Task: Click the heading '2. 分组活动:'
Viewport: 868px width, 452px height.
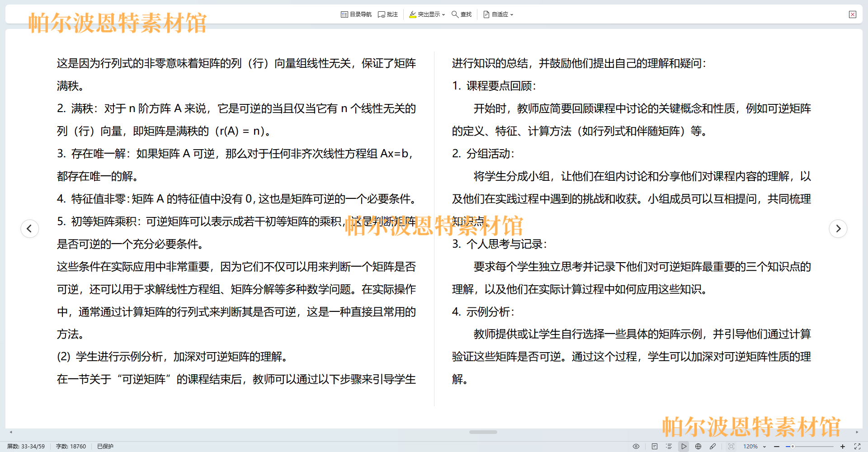Action: pyautogui.click(x=483, y=154)
